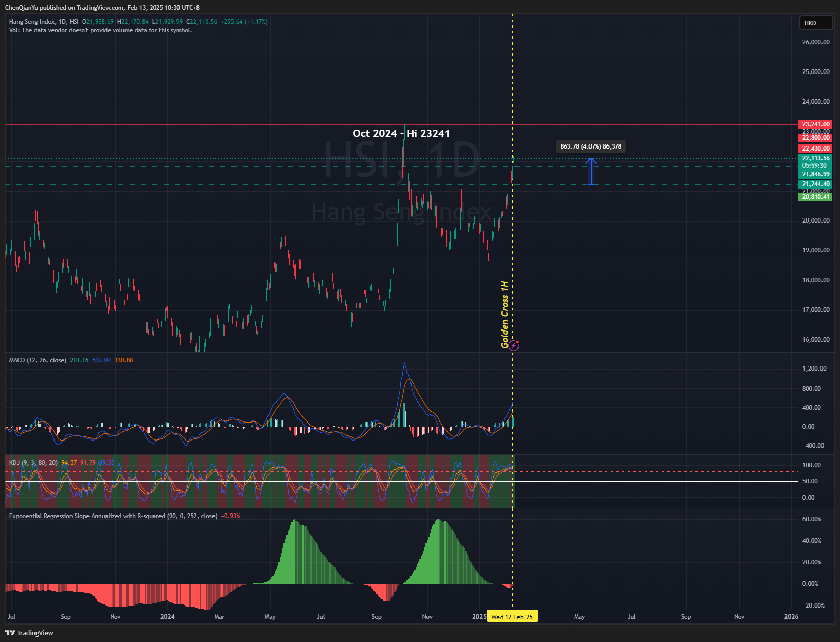Click the 26,000.00 price axis tick
The height and width of the screenshot is (642, 840).
pyautogui.click(x=816, y=42)
